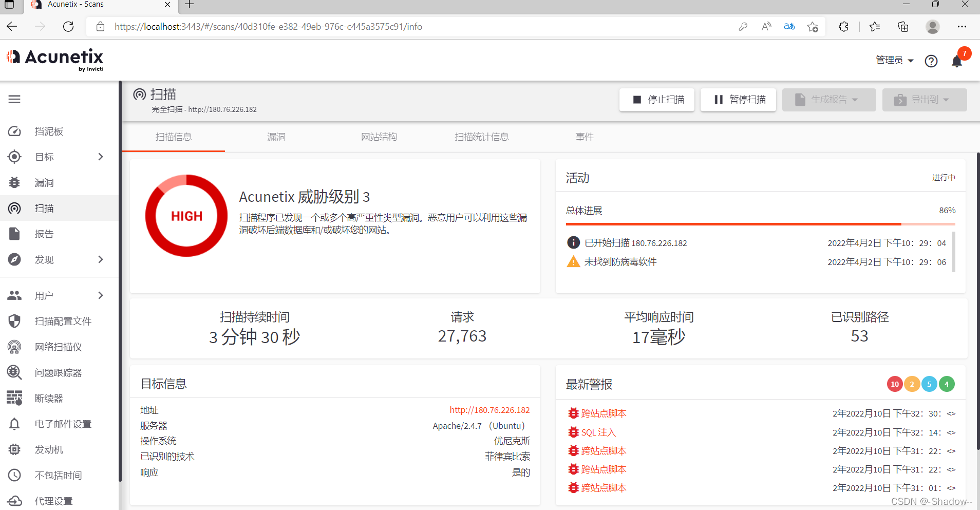Switch to the 网站结构 tab
The height and width of the screenshot is (510, 980).
coord(379,137)
